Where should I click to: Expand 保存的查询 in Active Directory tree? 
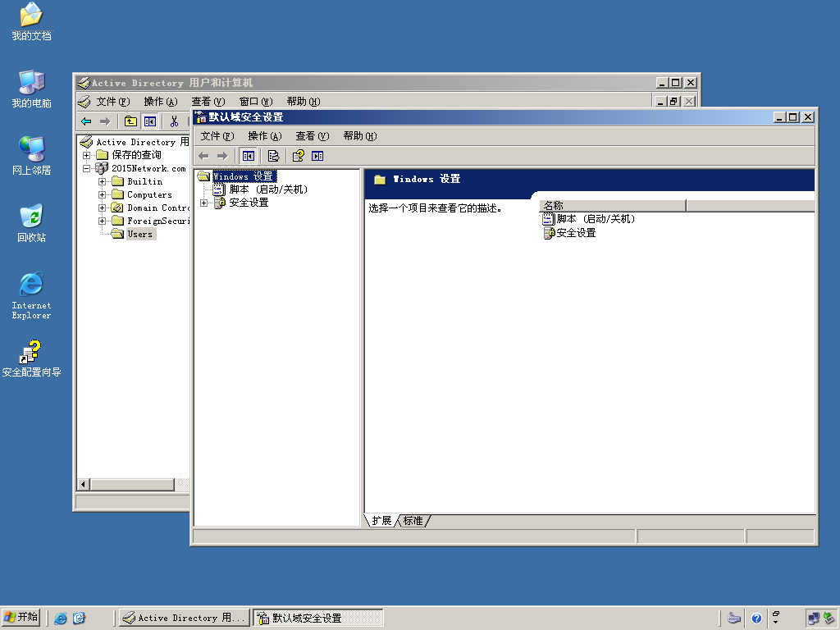coord(86,155)
